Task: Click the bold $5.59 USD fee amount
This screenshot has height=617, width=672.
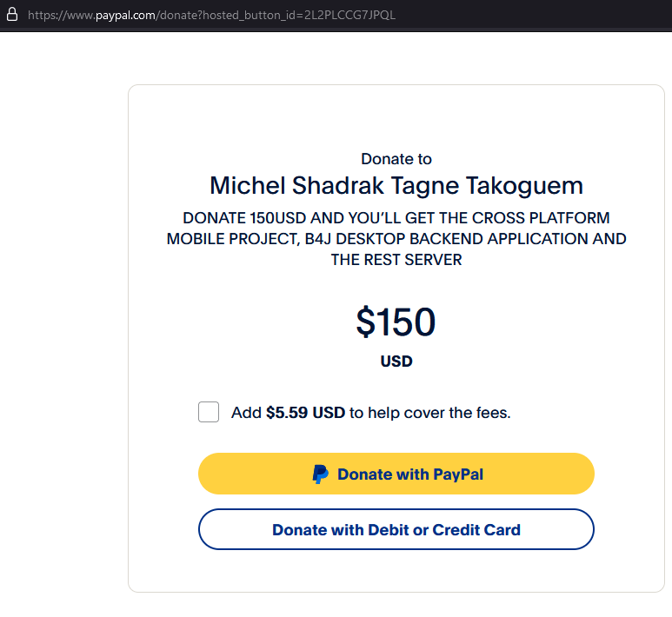Action: click(x=305, y=413)
